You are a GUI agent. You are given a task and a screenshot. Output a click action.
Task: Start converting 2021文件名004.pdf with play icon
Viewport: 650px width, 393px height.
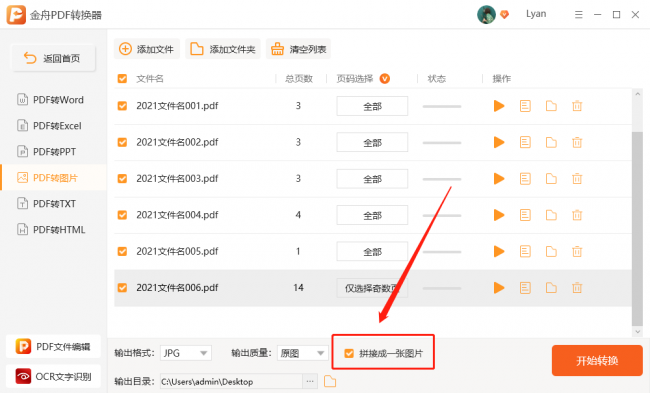pyautogui.click(x=499, y=215)
